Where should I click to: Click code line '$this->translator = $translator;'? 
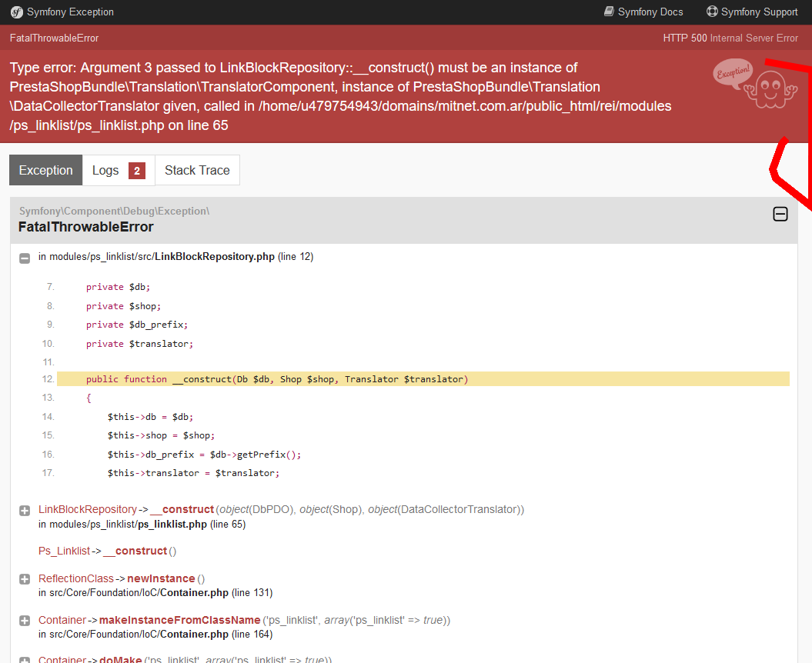[x=194, y=473]
